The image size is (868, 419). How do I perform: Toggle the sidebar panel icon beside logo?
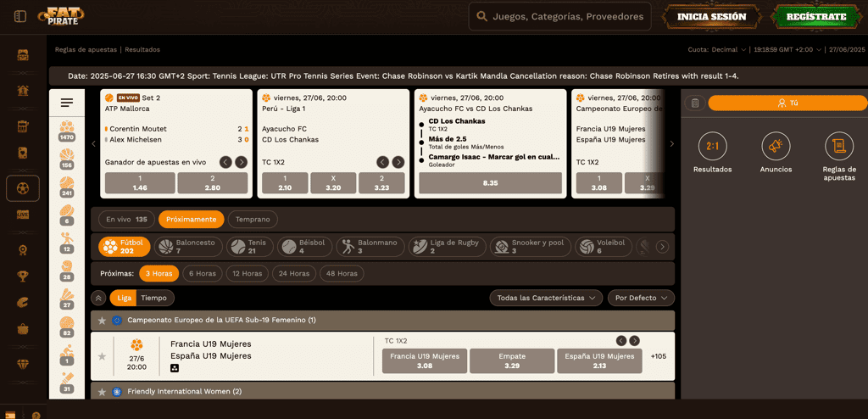(x=20, y=16)
